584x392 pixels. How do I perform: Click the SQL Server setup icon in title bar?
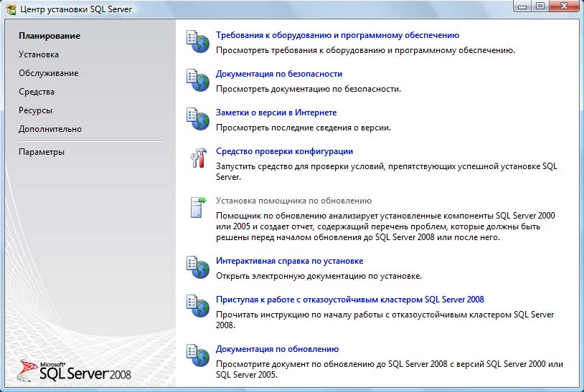click(x=10, y=9)
